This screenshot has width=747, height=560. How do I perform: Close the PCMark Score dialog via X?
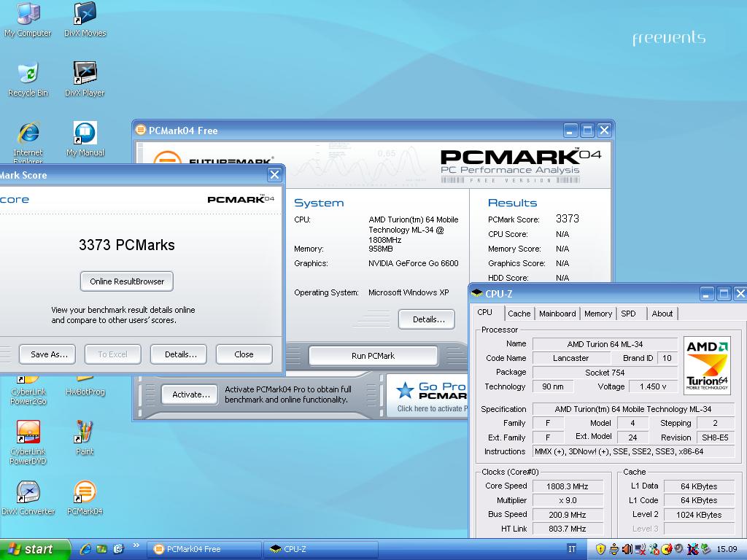pyautogui.click(x=274, y=175)
